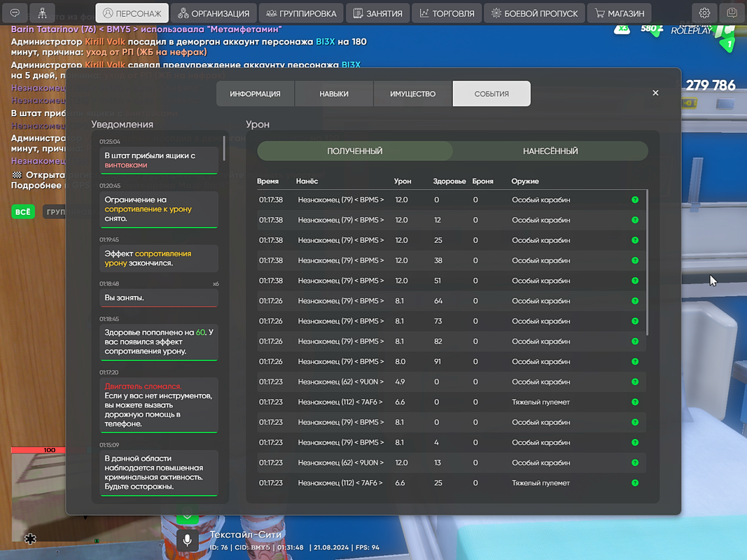Toggle the microphone icon at bottom
This screenshot has height=560, width=747.
point(187,540)
